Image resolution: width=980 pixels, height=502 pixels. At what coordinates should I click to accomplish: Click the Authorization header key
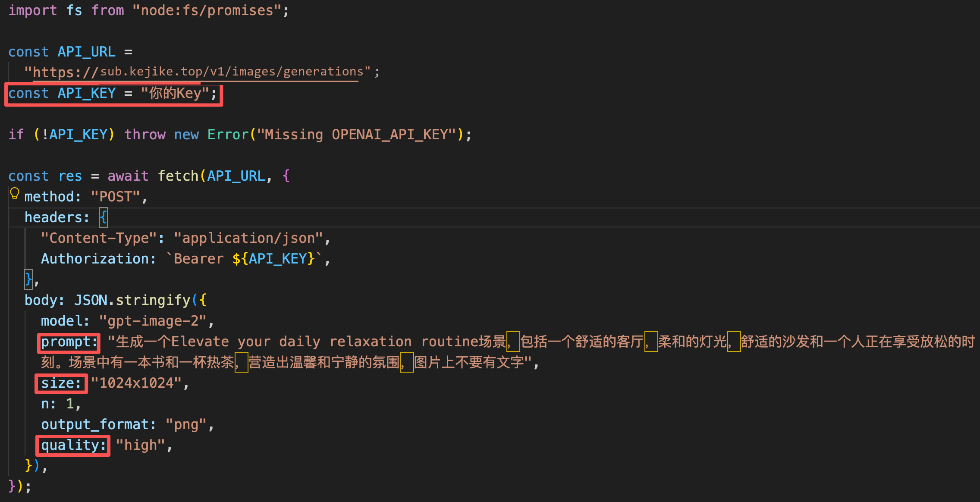[94, 259]
